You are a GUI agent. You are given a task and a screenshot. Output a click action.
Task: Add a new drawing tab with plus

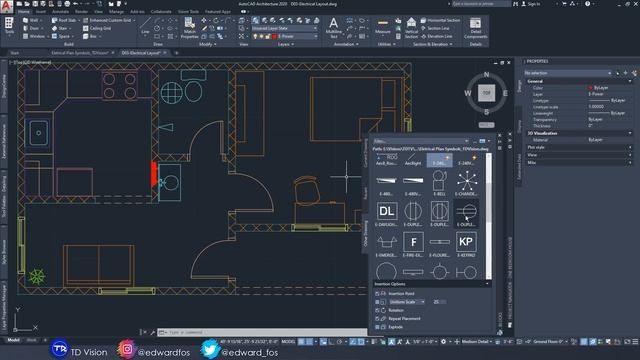pyautogui.click(x=176, y=53)
